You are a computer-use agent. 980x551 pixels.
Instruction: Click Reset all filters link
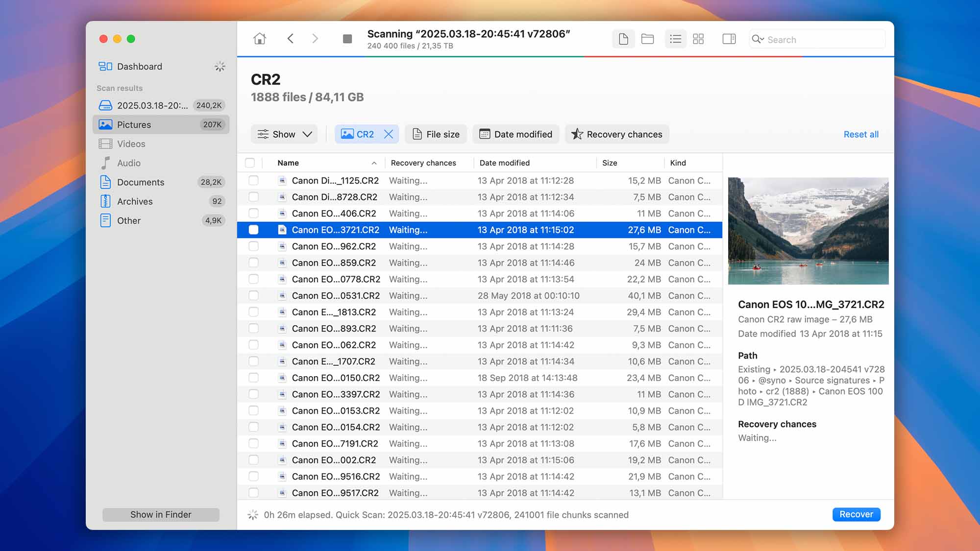(861, 134)
